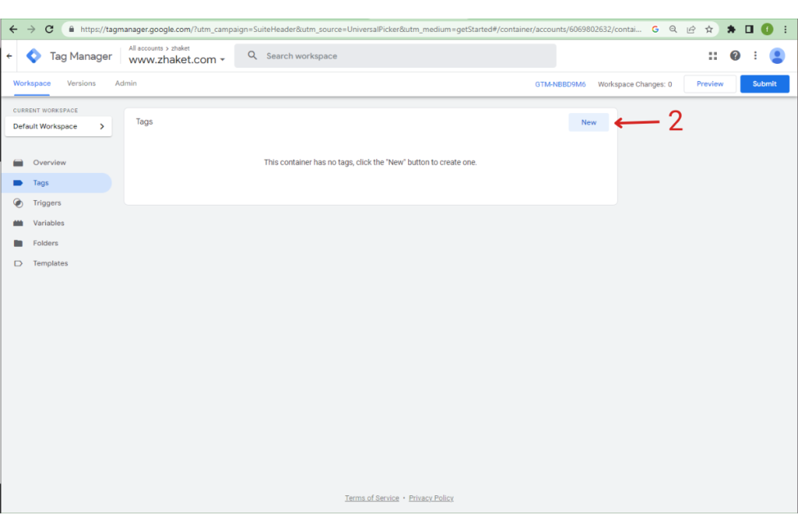Expand the Default Workspace chevron
798x532 pixels.
[102, 126]
